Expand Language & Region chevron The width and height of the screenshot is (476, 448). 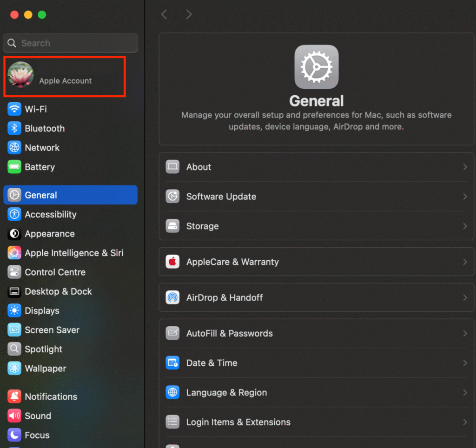coord(465,392)
